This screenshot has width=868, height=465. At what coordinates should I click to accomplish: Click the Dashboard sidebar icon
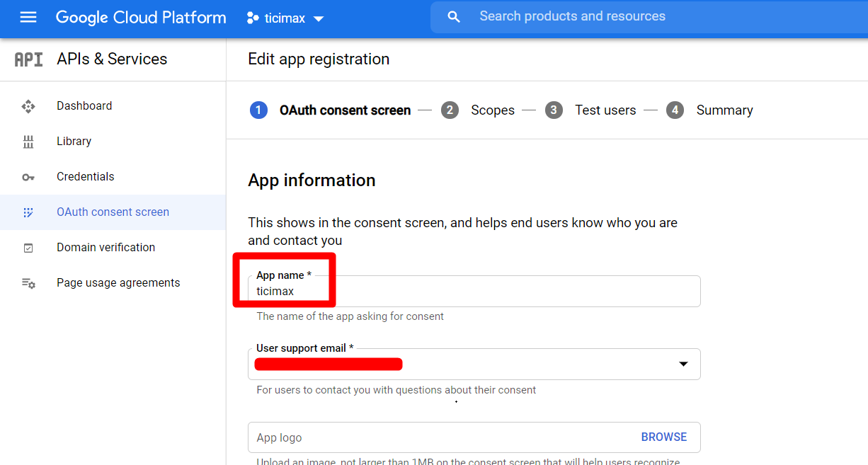click(x=28, y=106)
